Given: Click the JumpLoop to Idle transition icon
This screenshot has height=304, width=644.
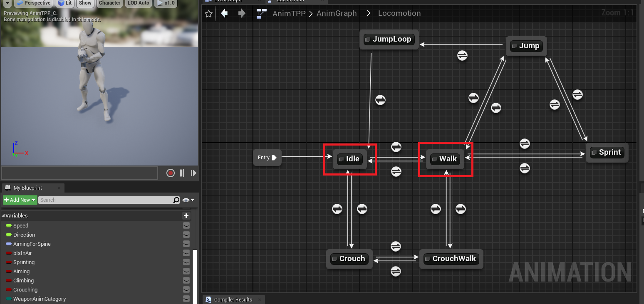Looking at the screenshot, I should tap(380, 100).
